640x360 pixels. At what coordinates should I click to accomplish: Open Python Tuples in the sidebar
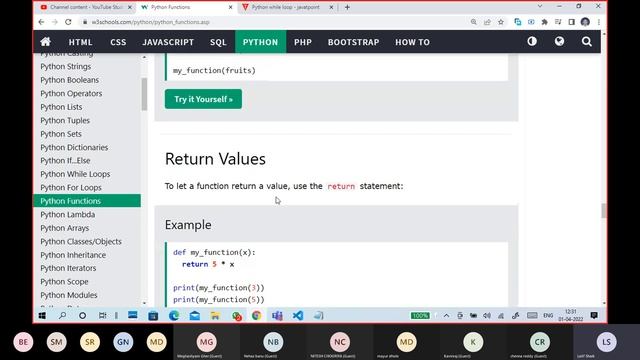tap(65, 120)
